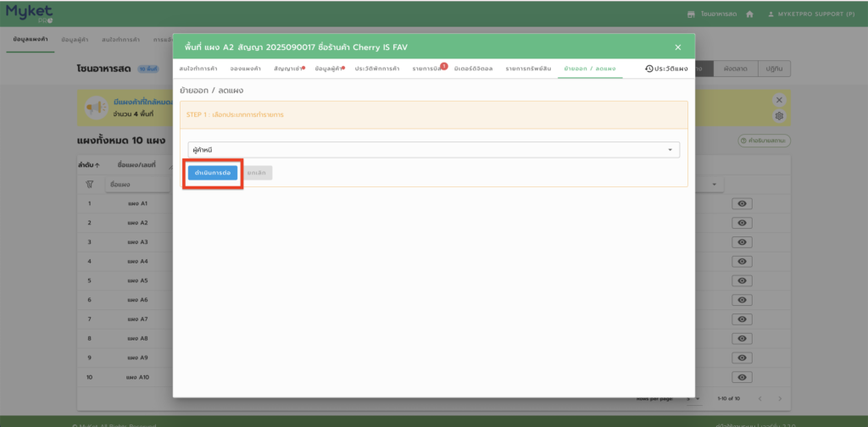Image resolution: width=868 pixels, height=427 pixels.
Task: Click the eye icon for แผง A1 row
Action: (742, 203)
